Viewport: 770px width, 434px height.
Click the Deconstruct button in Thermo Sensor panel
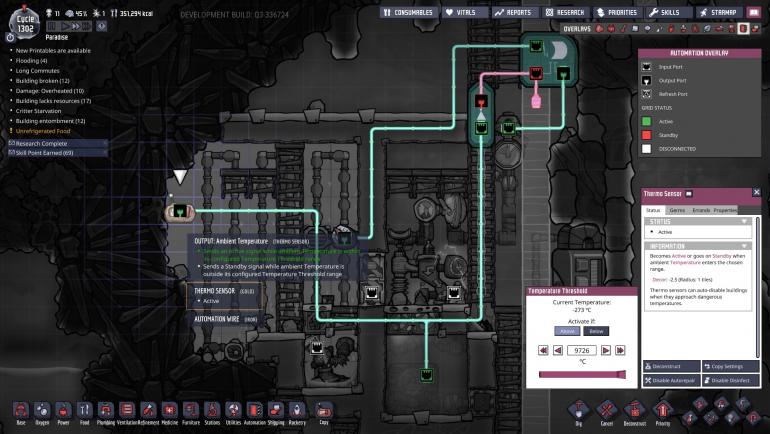(671, 366)
